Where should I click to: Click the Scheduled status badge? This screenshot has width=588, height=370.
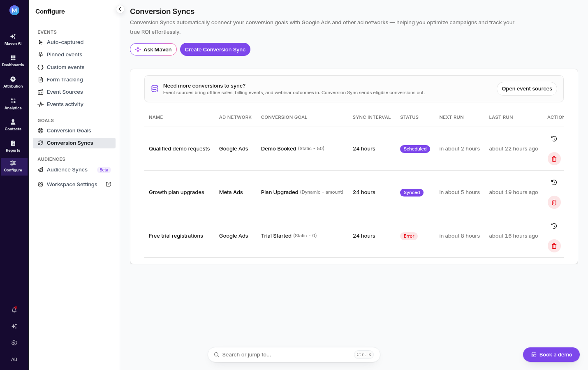click(415, 149)
